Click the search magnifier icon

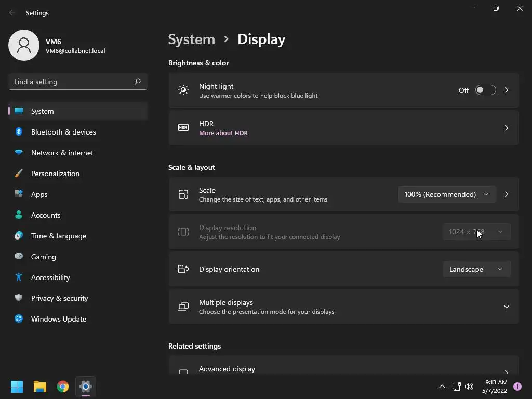pos(138,82)
